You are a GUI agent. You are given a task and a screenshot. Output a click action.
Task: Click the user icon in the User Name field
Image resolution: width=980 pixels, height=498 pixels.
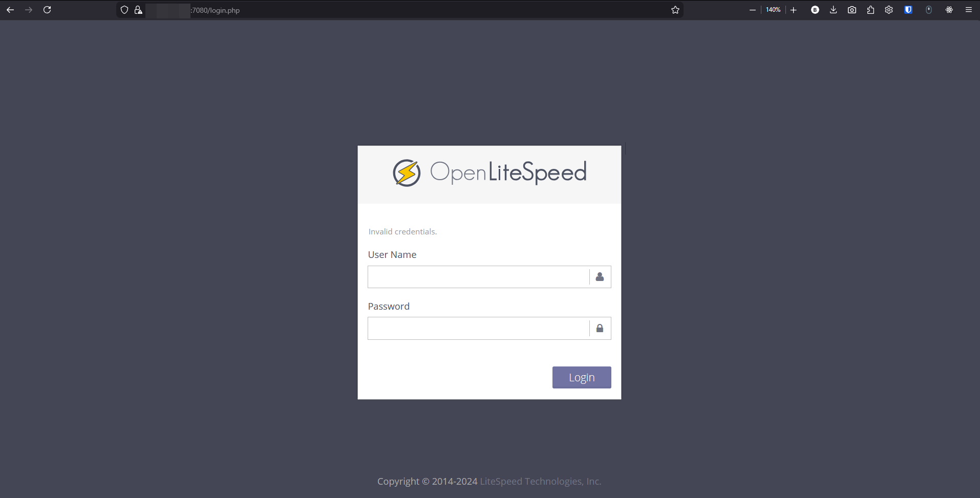click(600, 276)
